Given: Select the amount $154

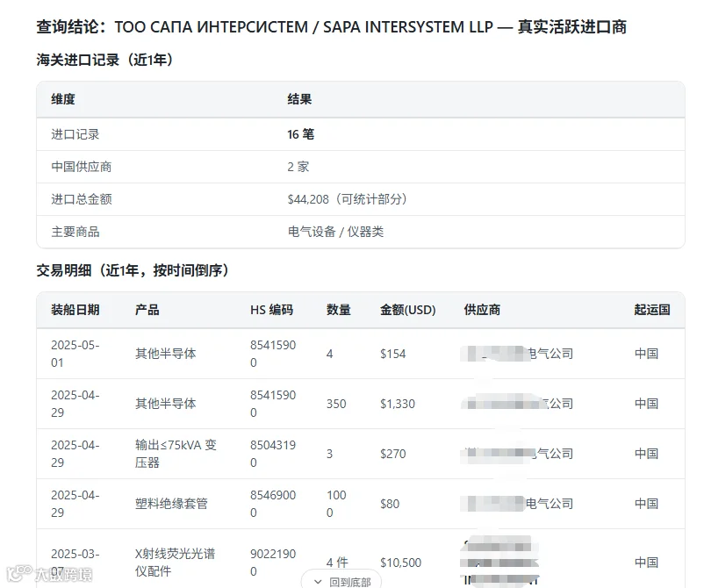Looking at the screenshot, I should (392, 354).
